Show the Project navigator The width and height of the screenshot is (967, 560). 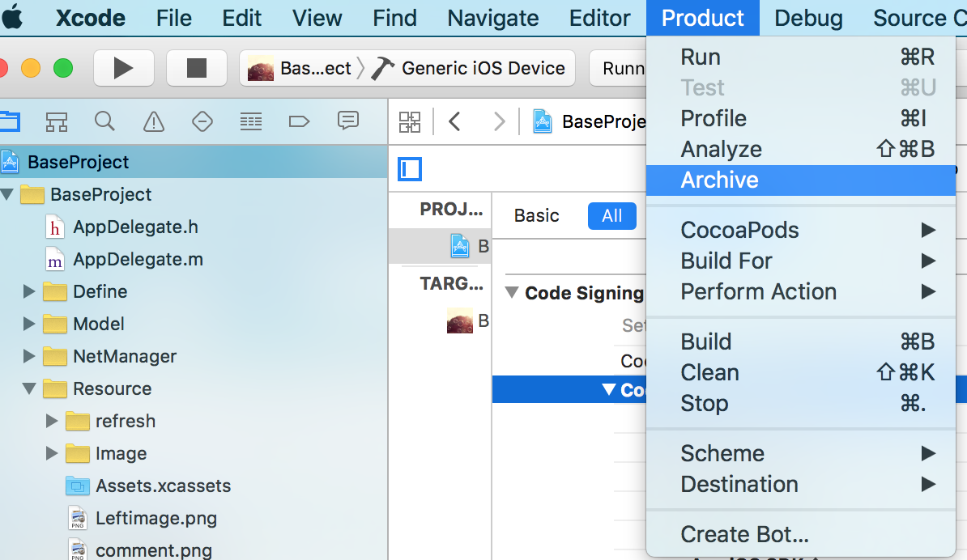pyautogui.click(x=9, y=121)
